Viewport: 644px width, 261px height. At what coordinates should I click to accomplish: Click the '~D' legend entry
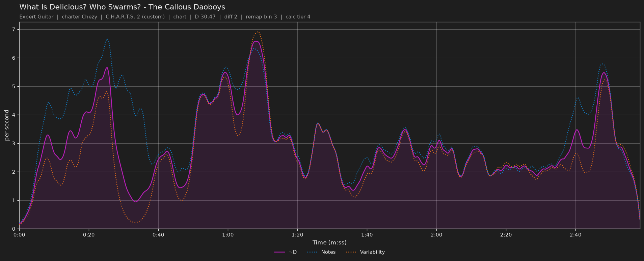point(286,252)
